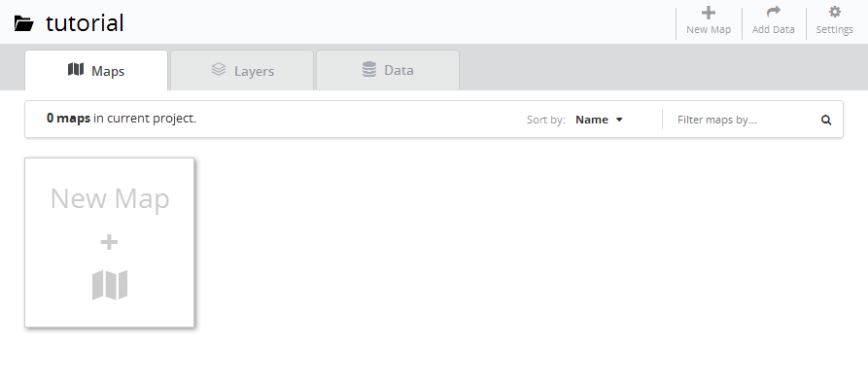Click the Add Data arrow icon
Viewport: 868px width, 382px height.
click(x=774, y=12)
